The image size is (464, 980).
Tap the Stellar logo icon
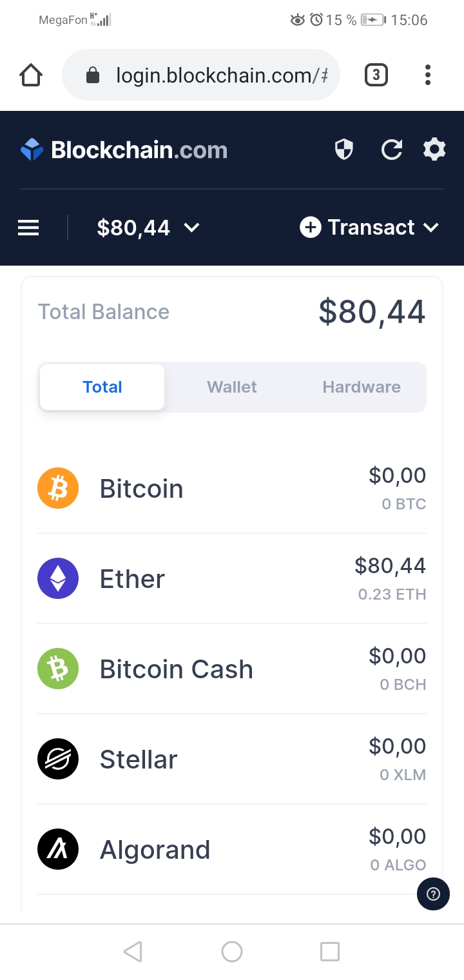pyautogui.click(x=58, y=759)
